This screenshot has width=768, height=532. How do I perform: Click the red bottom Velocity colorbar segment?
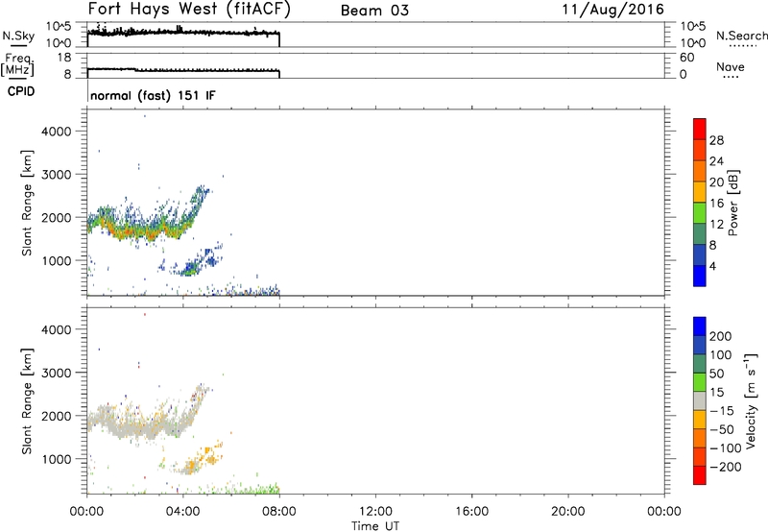tap(700, 475)
